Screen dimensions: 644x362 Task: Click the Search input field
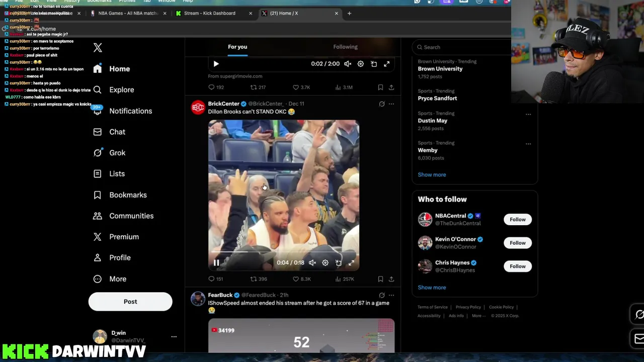coord(463,47)
